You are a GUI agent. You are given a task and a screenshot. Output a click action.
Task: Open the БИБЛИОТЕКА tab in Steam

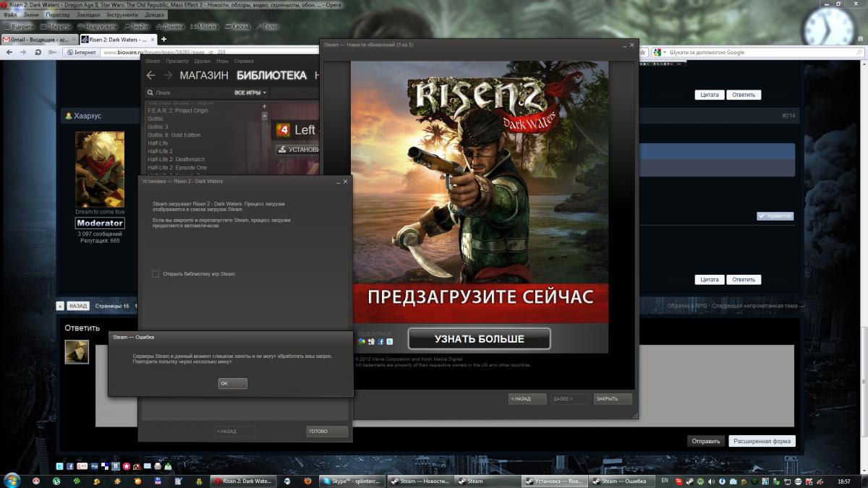tap(271, 75)
